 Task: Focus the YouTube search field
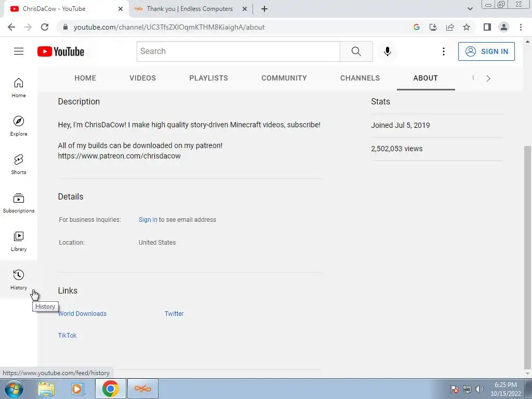pos(238,51)
